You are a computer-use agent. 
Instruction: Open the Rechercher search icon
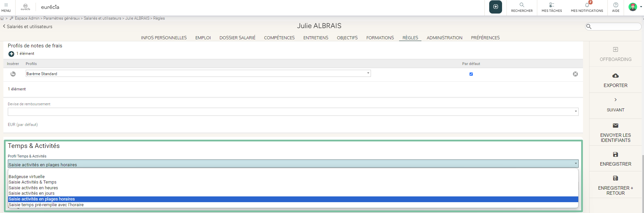(522, 5)
